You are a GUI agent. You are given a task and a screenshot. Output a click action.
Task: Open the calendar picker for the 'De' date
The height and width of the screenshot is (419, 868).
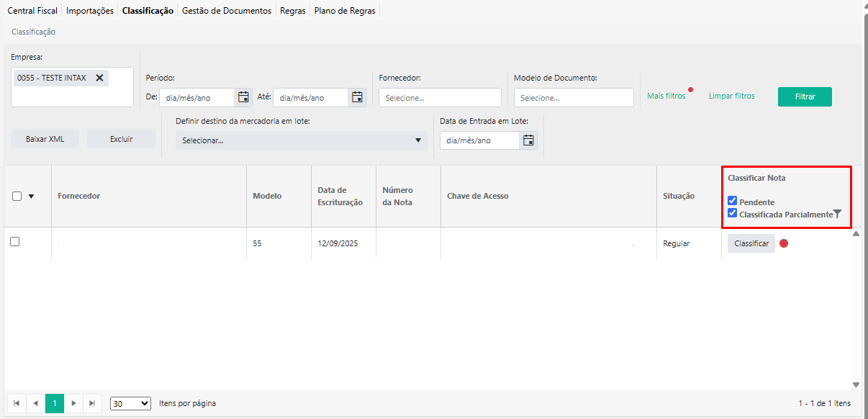(x=243, y=97)
